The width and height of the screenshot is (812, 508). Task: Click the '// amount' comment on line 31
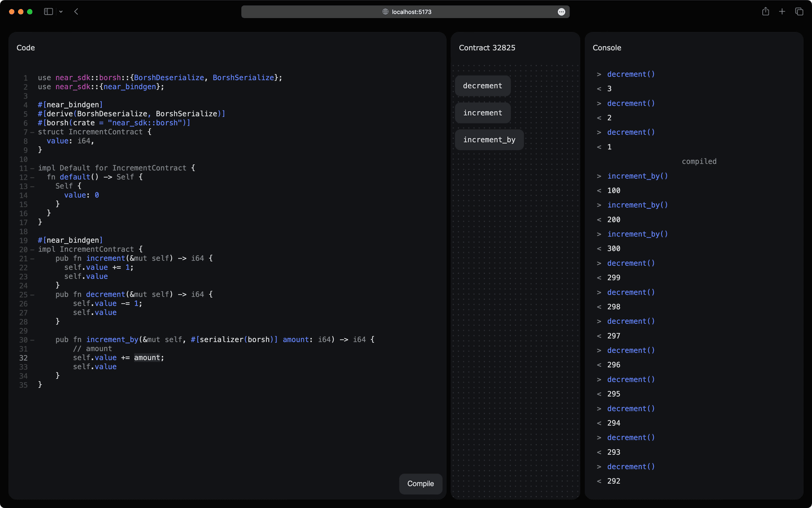tap(92, 349)
